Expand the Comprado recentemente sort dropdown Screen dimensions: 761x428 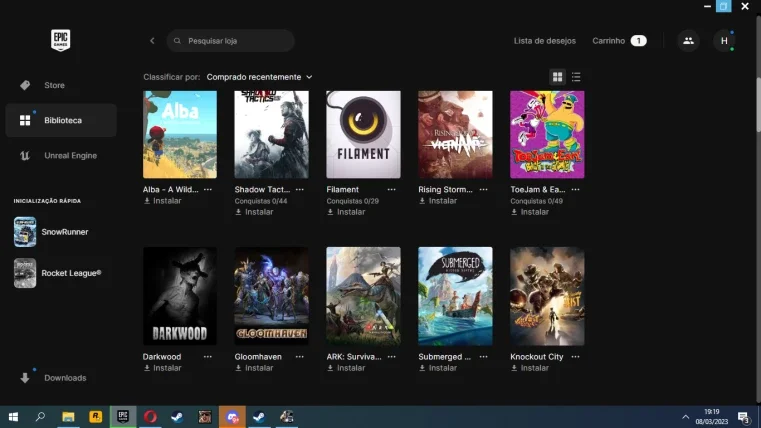pyautogui.click(x=259, y=77)
